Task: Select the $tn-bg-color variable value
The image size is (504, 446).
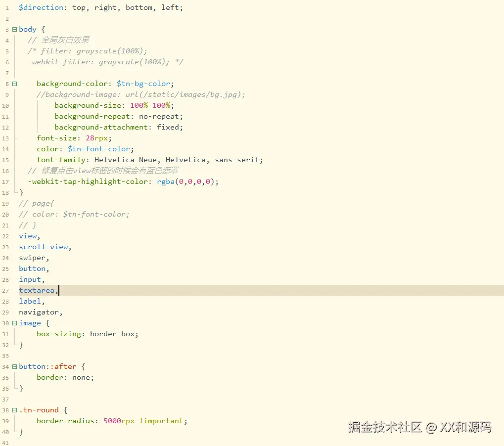Action: pos(143,84)
